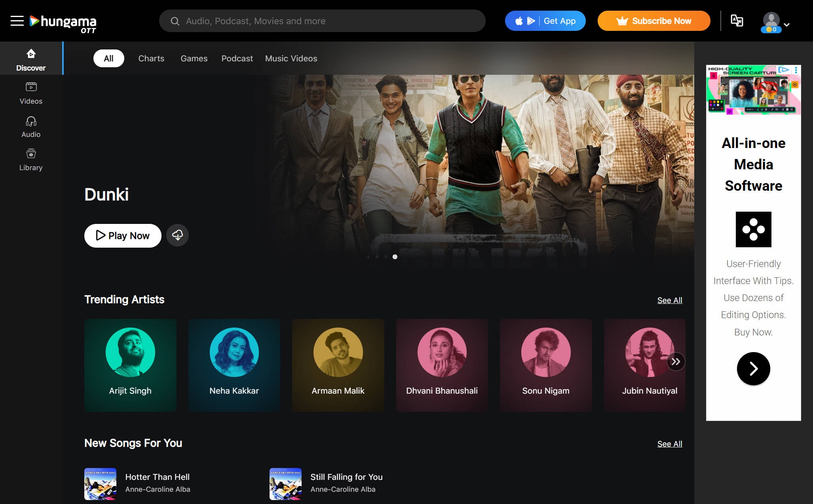This screenshot has width=813, height=504.
Task: Click the Trending Artists heading
Action: [124, 299]
